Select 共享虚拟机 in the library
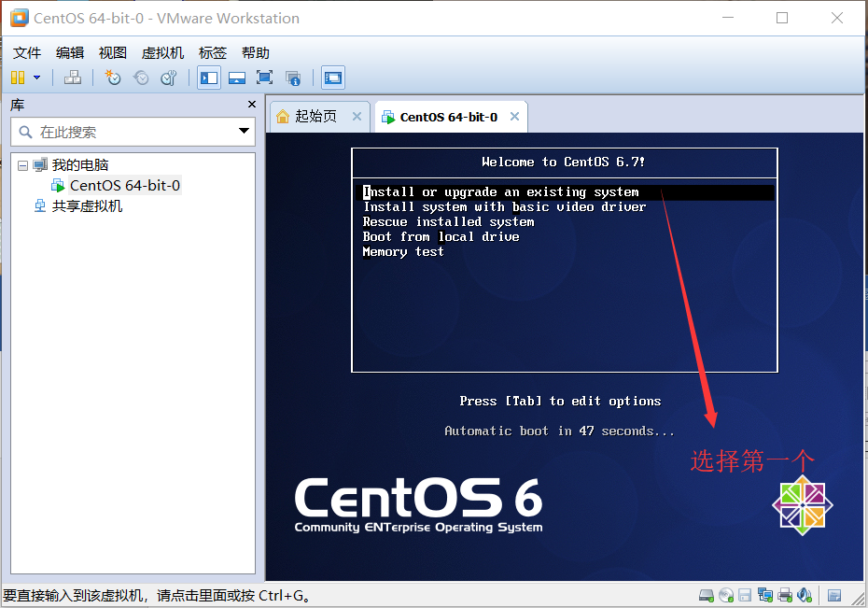Viewport: 868px width, 608px height. (87, 206)
